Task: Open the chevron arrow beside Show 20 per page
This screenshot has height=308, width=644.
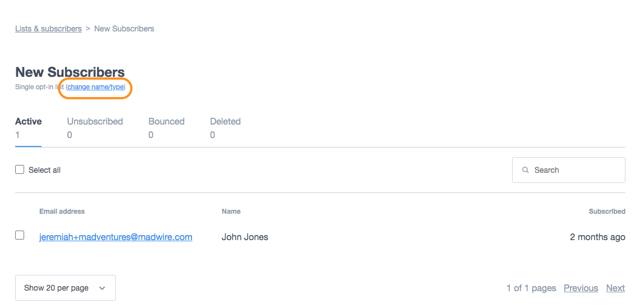Action: [x=102, y=288]
